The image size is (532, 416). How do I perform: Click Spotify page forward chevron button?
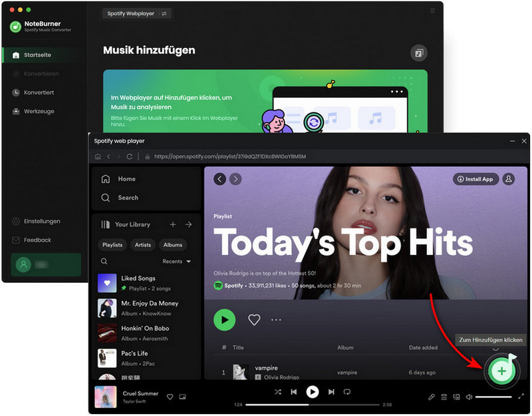(x=235, y=179)
